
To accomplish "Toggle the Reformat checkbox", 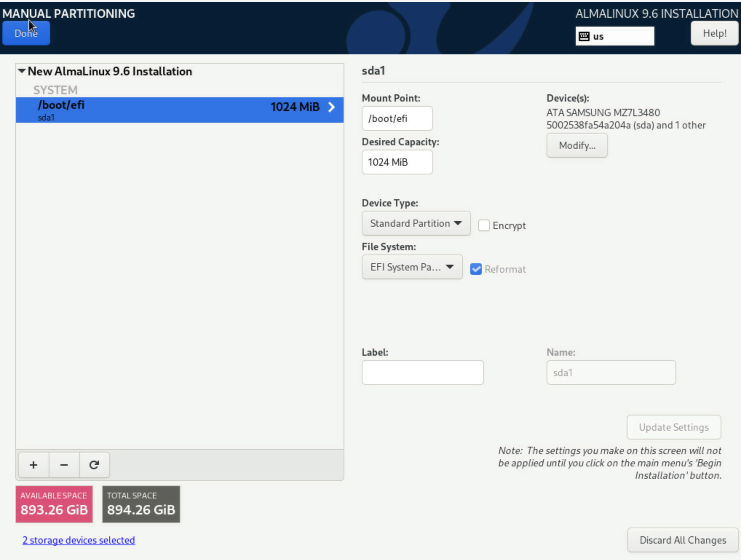I will click(x=476, y=269).
